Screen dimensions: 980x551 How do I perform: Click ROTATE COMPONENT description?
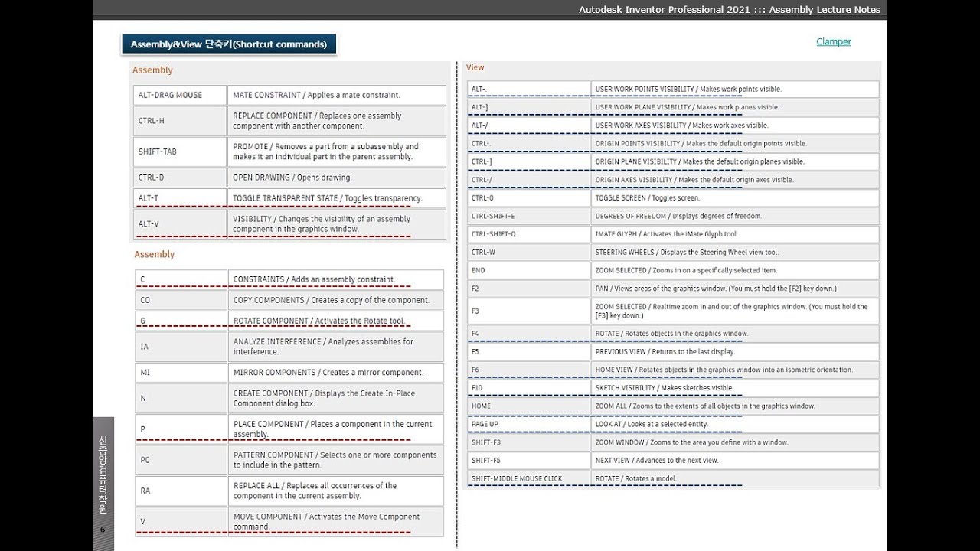pyautogui.click(x=335, y=321)
